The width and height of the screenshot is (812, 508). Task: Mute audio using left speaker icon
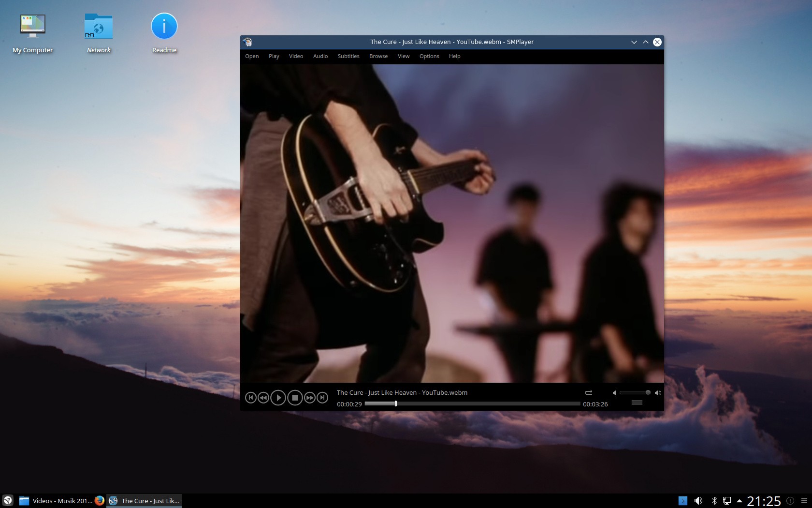click(x=614, y=393)
